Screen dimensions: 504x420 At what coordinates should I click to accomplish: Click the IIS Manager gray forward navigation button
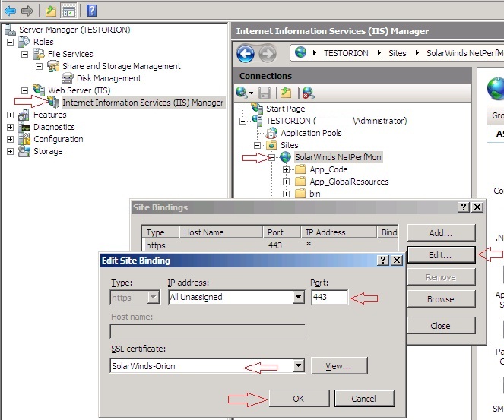(x=268, y=54)
